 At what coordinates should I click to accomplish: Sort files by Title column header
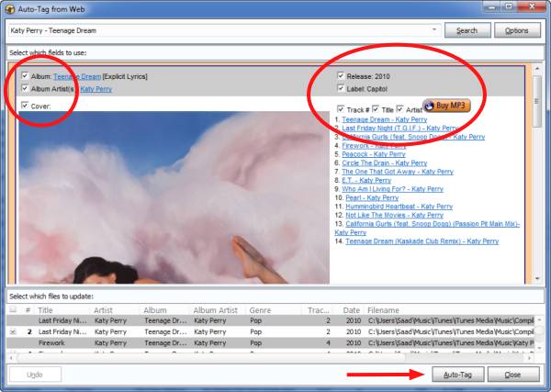[x=45, y=310]
